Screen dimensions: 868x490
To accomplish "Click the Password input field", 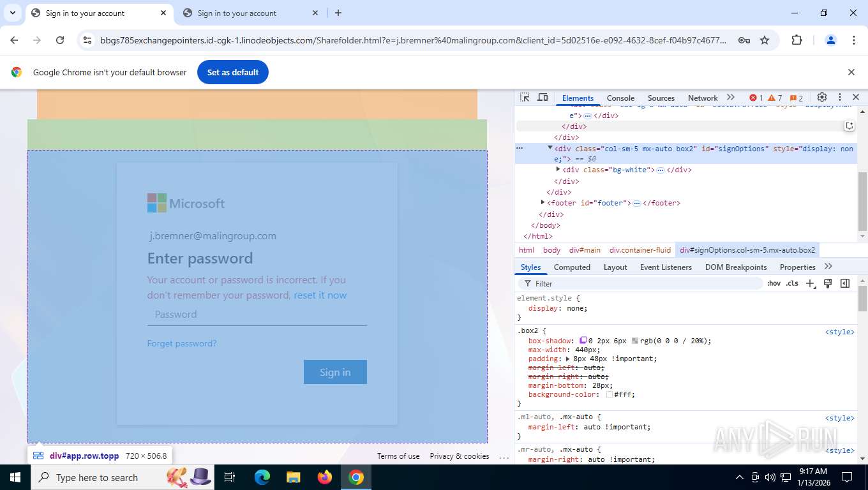I will 257,315.
